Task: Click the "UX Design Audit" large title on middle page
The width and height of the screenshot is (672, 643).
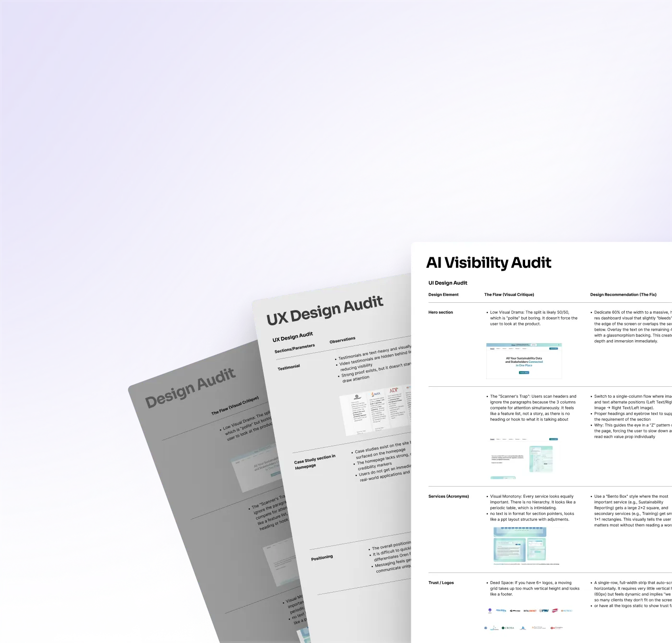Action: click(325, 311)
